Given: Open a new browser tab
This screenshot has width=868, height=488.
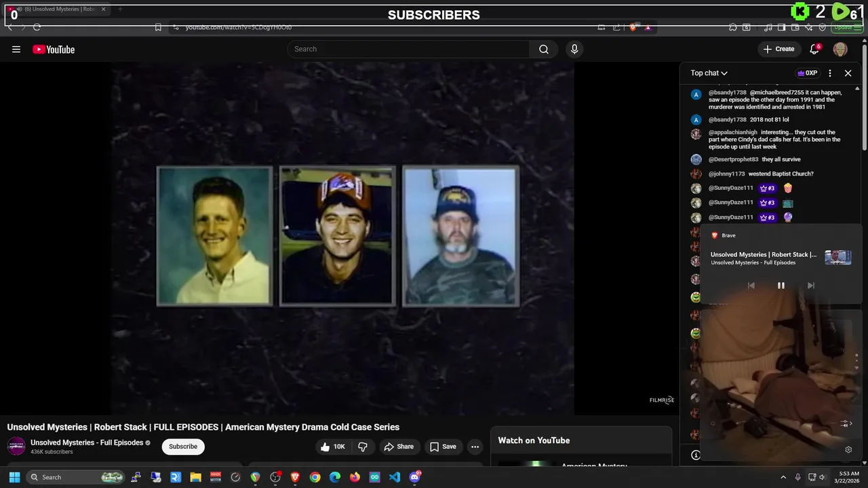Looking at the screenshot, I should pyautogui.click(x=120, y=9).
